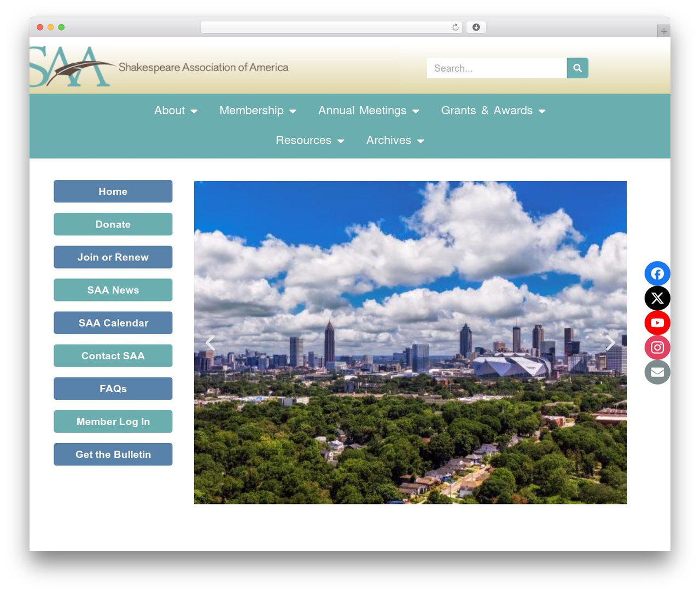This screenshot has height=593, width=700.
Task: Click the browser address bar
Action: tap(331, 27)
